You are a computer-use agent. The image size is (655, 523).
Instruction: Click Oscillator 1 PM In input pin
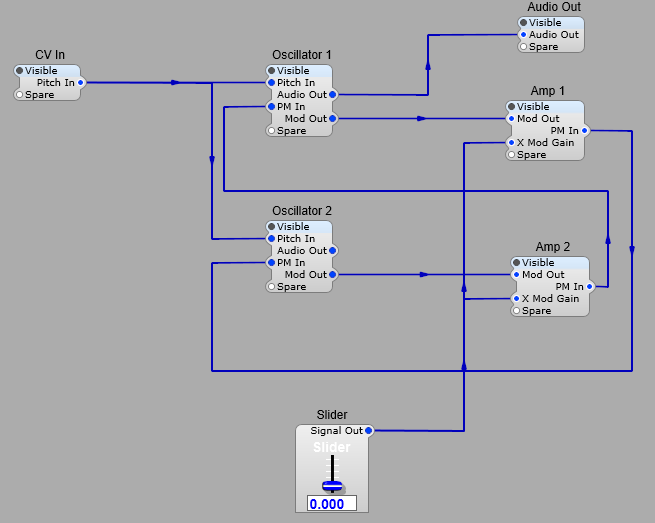(271, 107)
